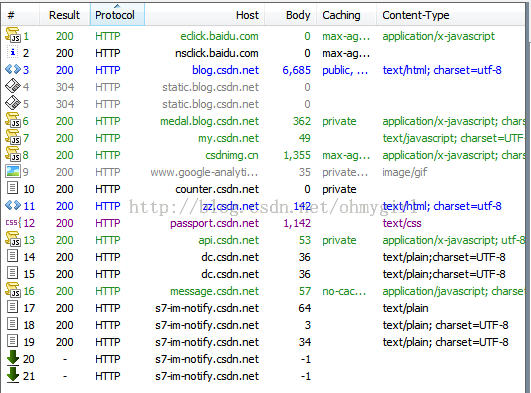Select the CSS icon on session 12
The height and width of the screenshot is (393, 531).
click(x=13, y=222)
